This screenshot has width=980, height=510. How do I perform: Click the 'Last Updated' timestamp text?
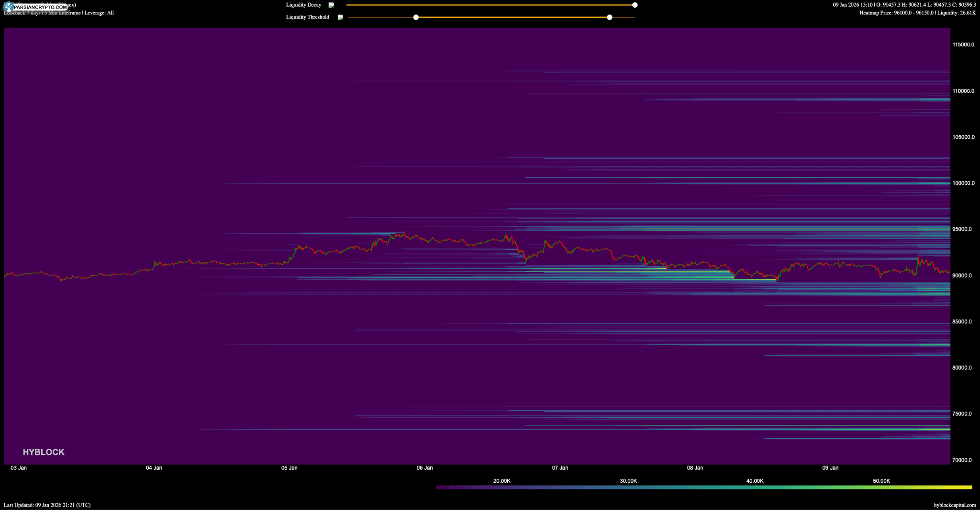47,505
